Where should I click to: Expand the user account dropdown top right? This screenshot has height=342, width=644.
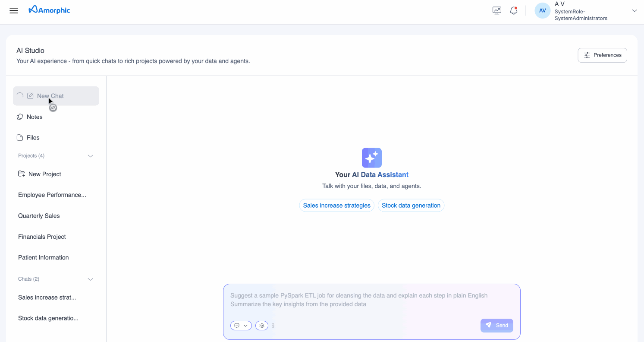tap(634, 10)
